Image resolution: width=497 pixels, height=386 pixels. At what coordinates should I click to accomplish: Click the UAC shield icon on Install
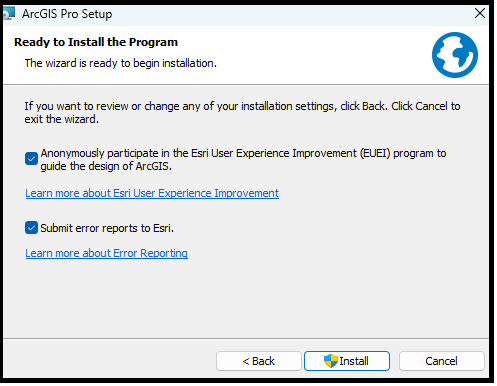tap(331, 361)
